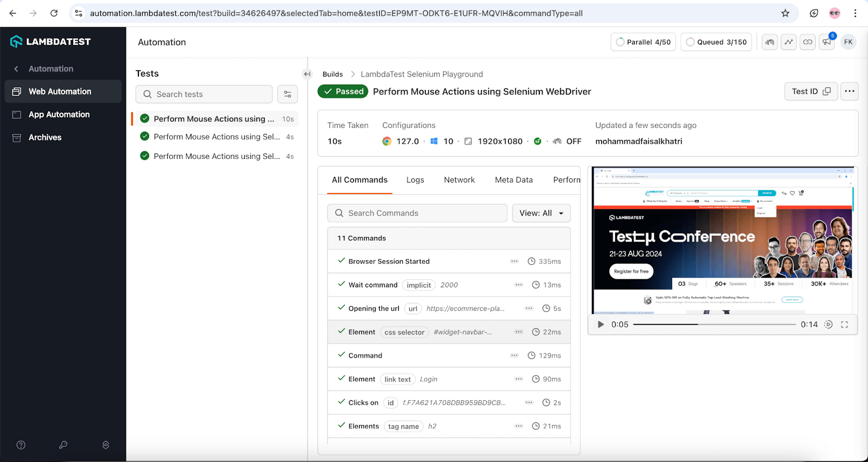This screenshot has height=462, width=868.
Task: Open the key icon in sidebar footer
Action: tap(63, 445)
